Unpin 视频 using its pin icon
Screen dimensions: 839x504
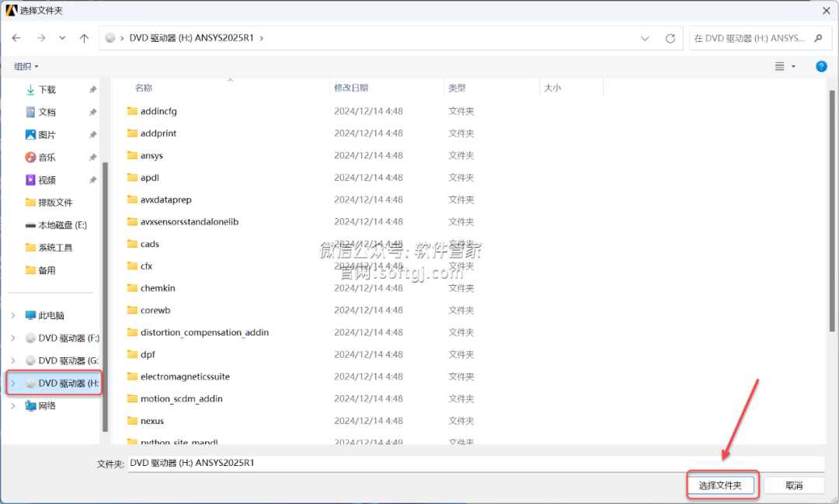click(x=92, y=179)
